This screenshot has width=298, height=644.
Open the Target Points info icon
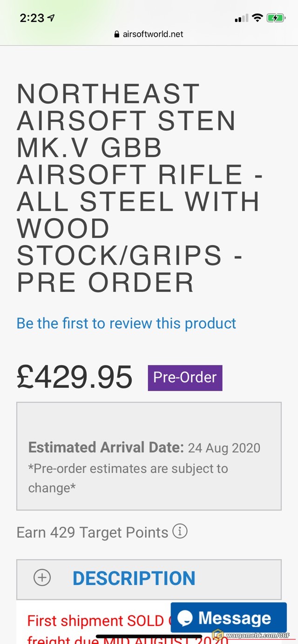pos(180,531)
